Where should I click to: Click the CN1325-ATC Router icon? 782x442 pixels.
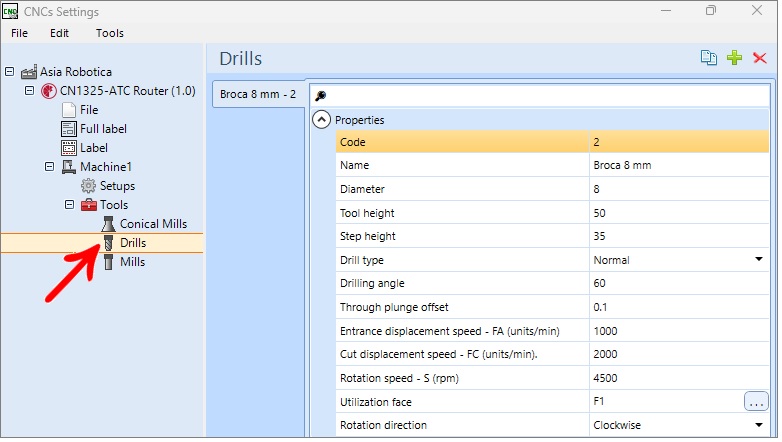click(49, 92)
